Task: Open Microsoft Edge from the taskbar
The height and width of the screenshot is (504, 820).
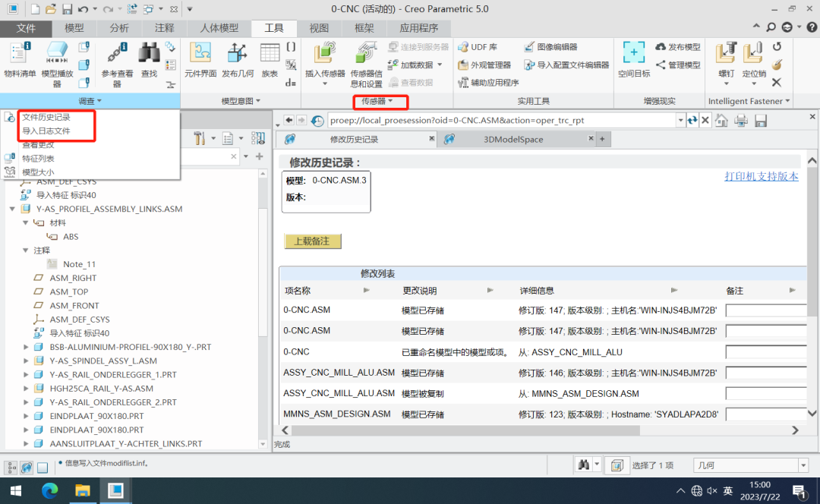Action: click(49, 490)
